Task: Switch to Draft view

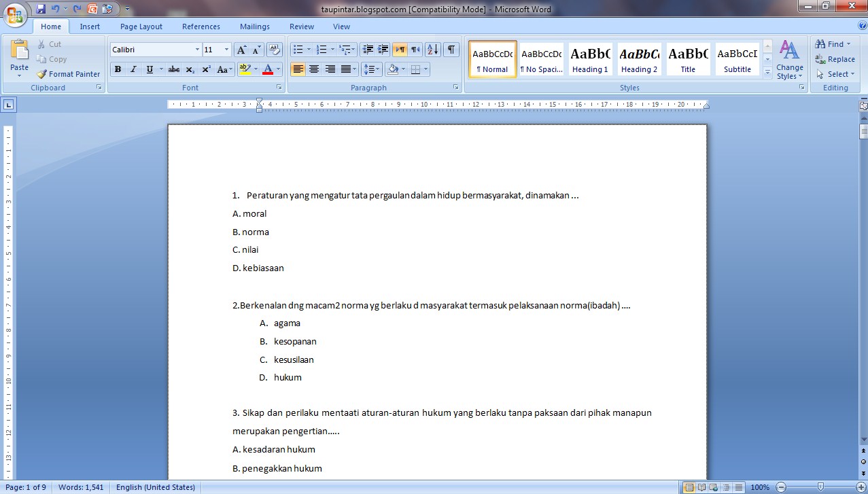Action: [738, 487]
